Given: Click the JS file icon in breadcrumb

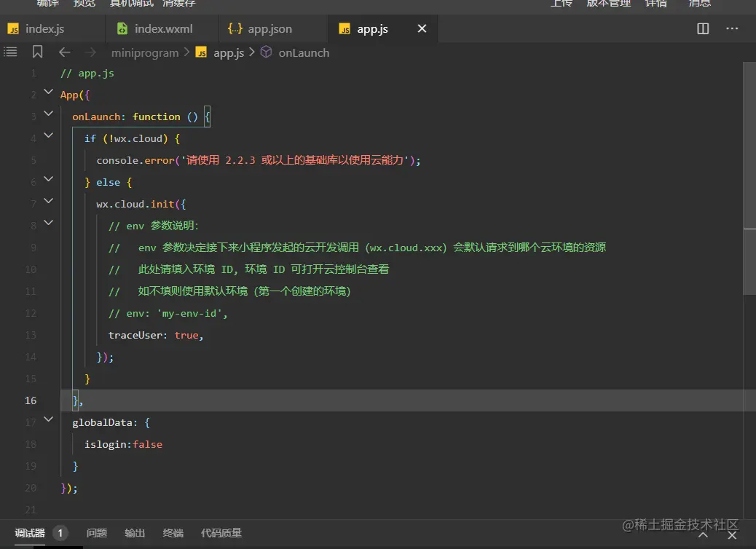Looking at the screenshot, I should 201,52.
